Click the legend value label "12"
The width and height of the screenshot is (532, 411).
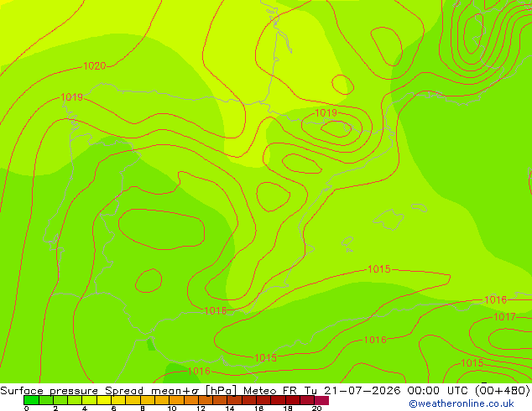pyautogui.click(x=201, y=408)
